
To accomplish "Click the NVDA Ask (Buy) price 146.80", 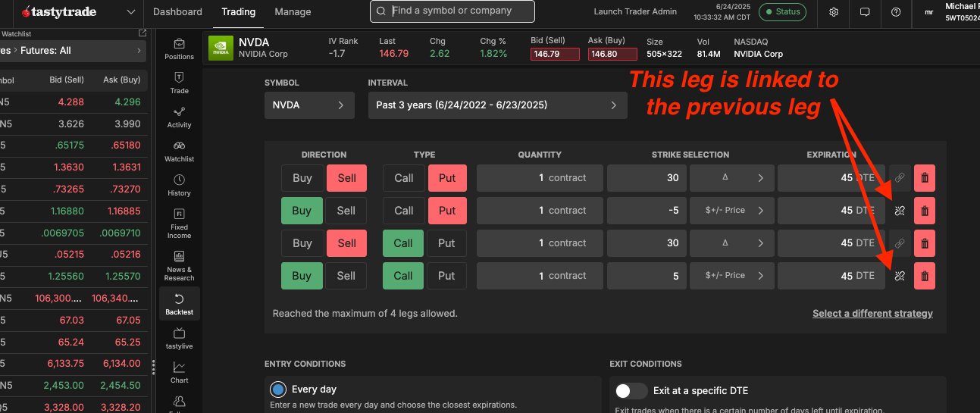I will coord(612,54).
